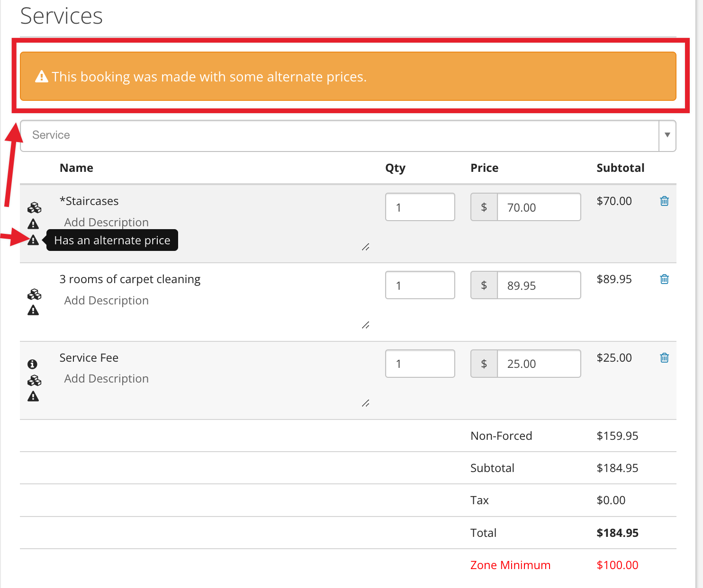Screen dimensions: 703x588
Task: Click the red Zone Minimum label
Action: pos(510,565)
